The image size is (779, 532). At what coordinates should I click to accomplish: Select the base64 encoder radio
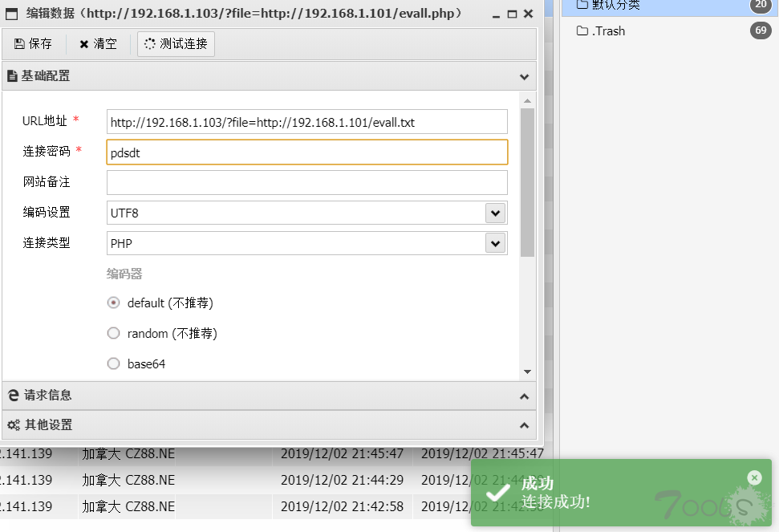point(113,363)
